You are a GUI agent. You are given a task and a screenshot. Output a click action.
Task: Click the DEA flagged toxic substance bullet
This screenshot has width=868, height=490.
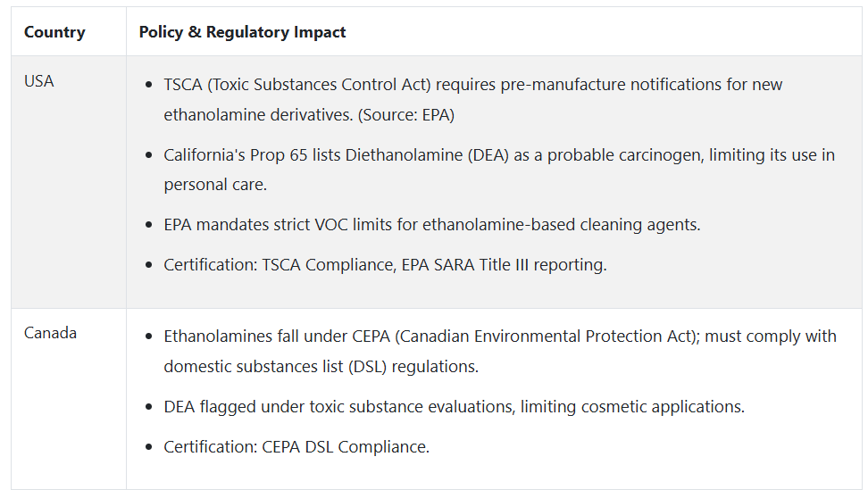[454, 406]
